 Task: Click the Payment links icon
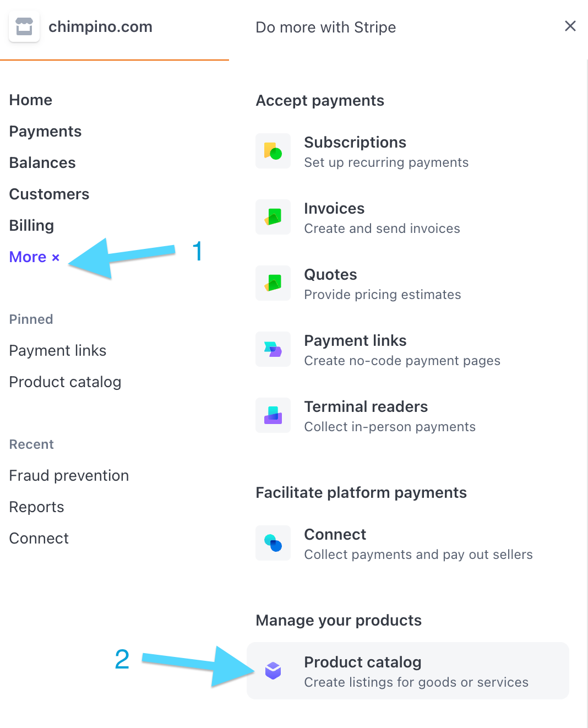pyautogui.click(x=273, y=349)
